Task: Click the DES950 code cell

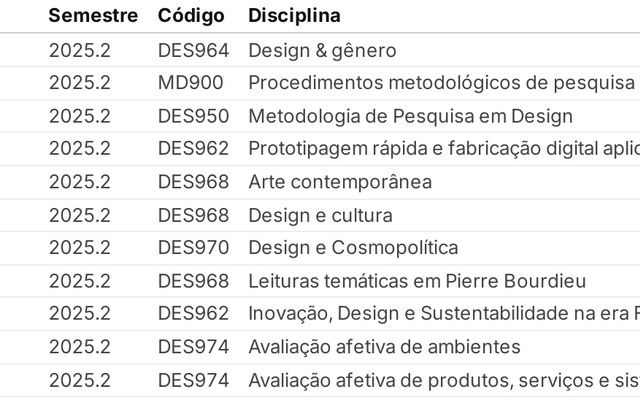Action: click(193, 116)
